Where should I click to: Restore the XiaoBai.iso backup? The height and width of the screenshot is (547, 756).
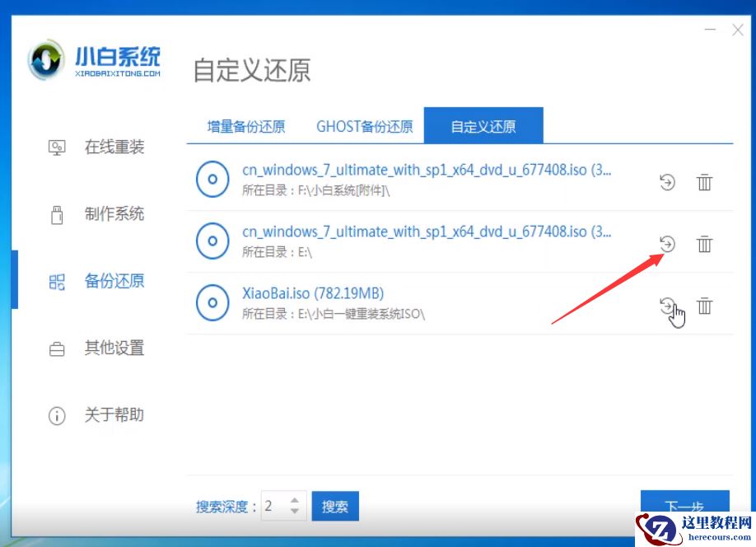(x=665, y=306)
